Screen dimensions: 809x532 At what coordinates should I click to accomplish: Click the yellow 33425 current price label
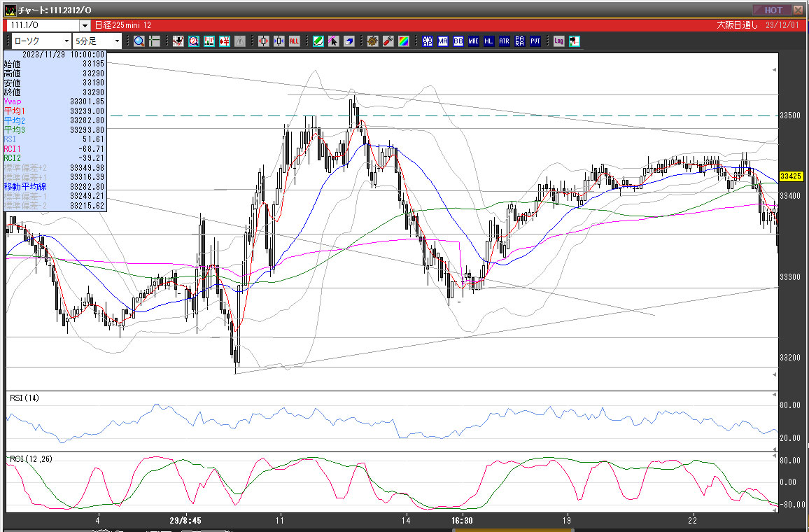tap(791, 176)
